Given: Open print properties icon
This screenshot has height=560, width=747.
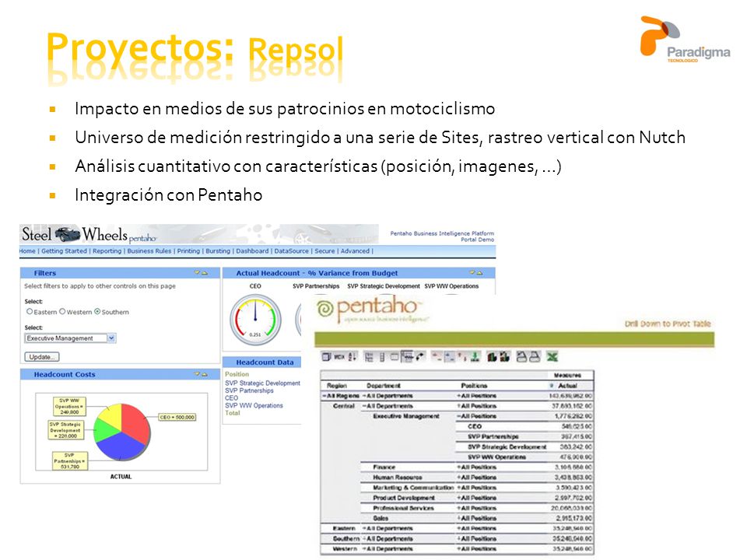Looking at the screenshot, I should click(521, 357).
